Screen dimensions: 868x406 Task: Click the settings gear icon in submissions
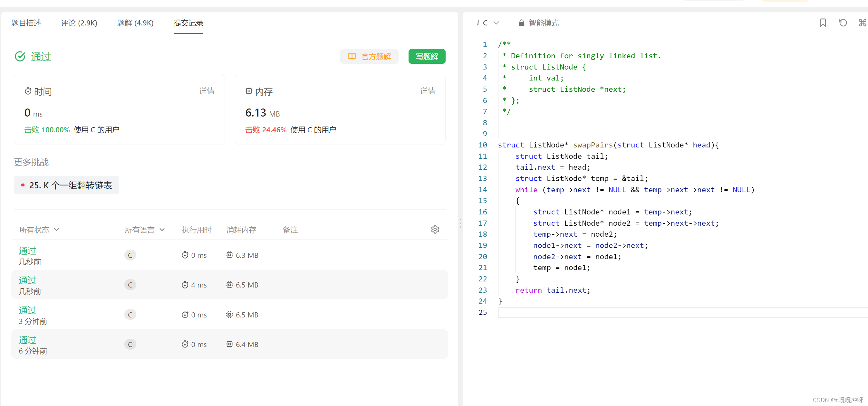pyautogui.click(x=435, y=229)
